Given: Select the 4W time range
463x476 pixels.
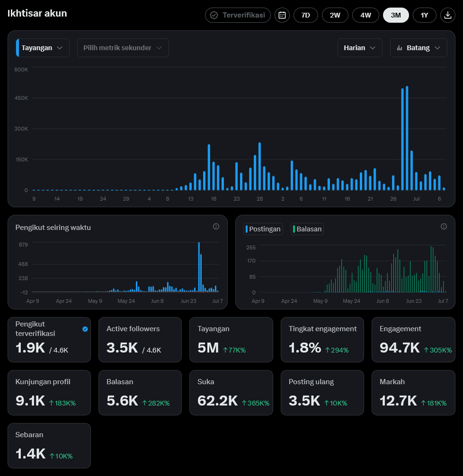Looking at the screenshot, I should pyautogui.click(x=366, y=15).
